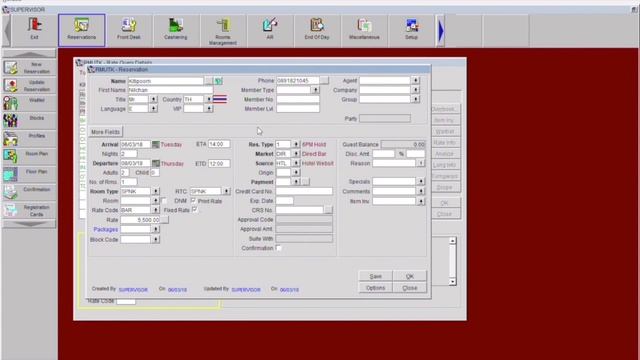640x360 pixels.
Task: Click the sidebar scroll-down arrow bar
Action: point(29,224)
